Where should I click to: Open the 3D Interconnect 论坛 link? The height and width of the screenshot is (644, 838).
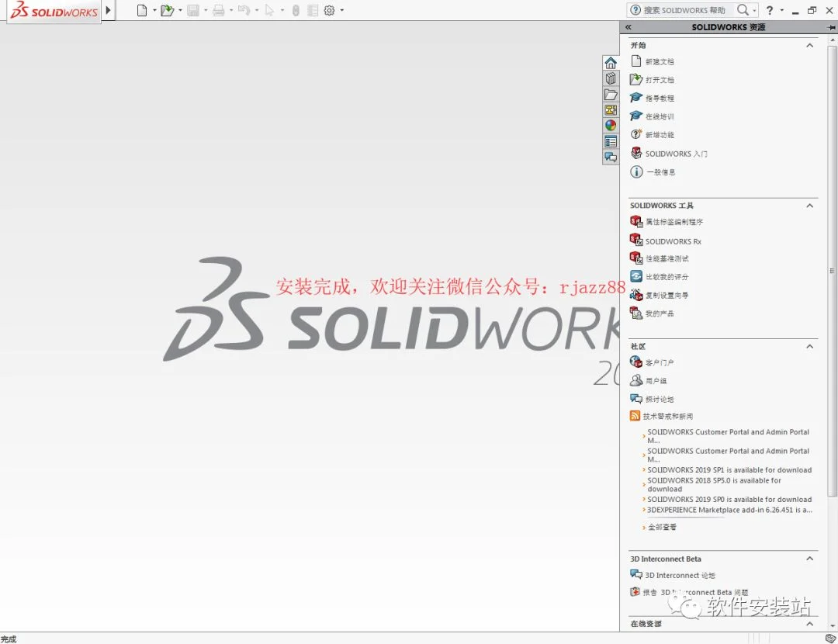680,576
